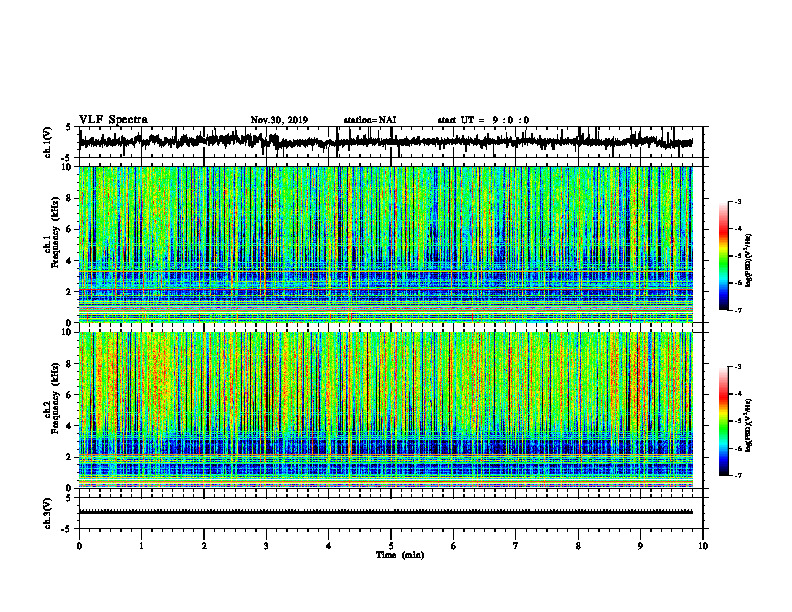Click the "4" kHz tick on ch.2 spectrogram axis

69,426
